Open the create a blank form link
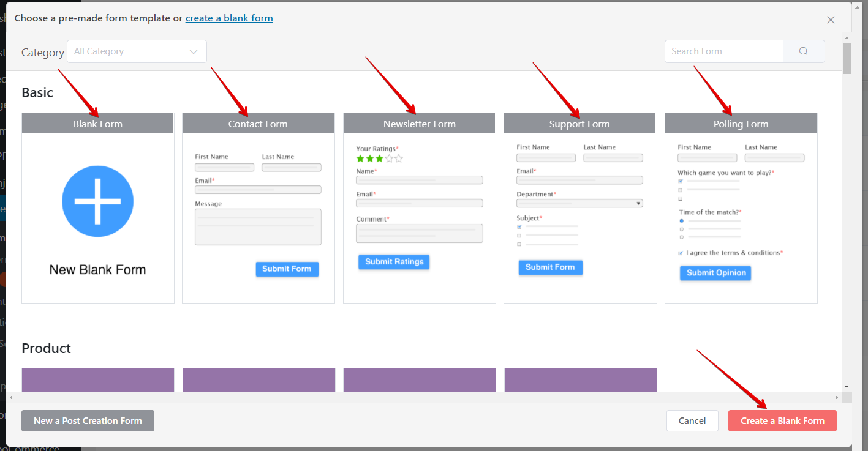The height and width of the screenshot is (451, 868). coord(229,18)
